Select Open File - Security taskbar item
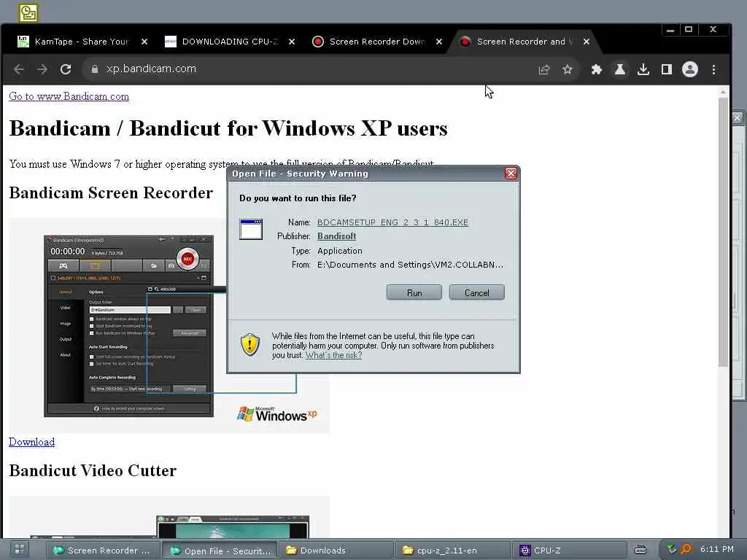This screenshot has height=560, width=747. pyautogui.click(x=220, y=551)
